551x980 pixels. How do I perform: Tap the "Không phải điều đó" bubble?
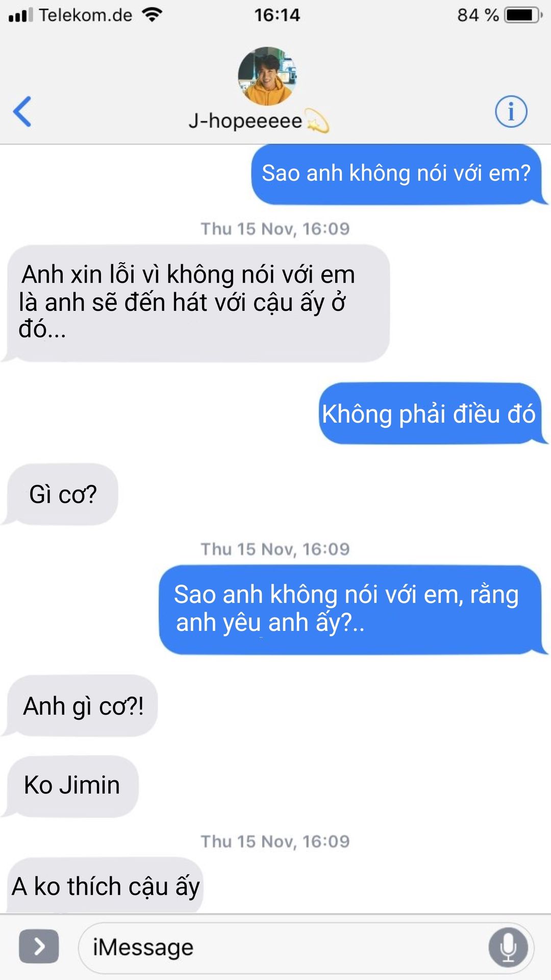pyautogui.click(x=433, y=413)
